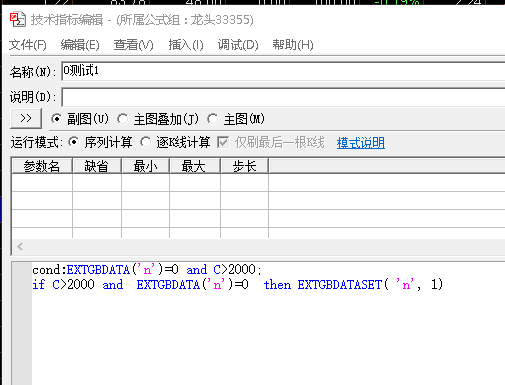This screenshot has height=385, width=505.
Task: Click the 'cond:' text in code editor
Action: coord(49,269)
